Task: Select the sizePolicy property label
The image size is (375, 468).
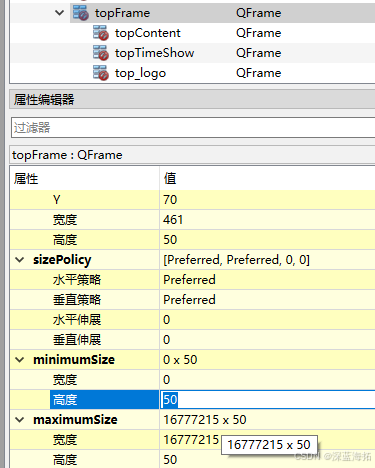Action: 62,260
